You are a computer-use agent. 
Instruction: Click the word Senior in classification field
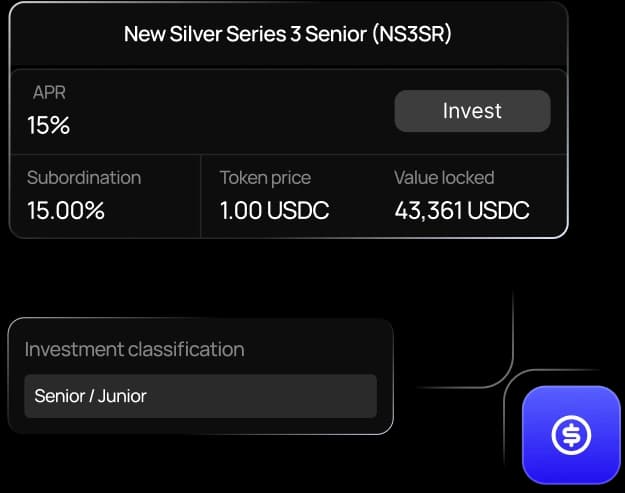[60, 396]
